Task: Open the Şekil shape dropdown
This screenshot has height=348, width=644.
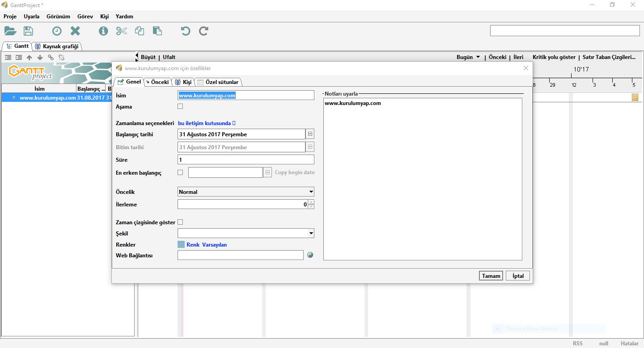Action: tap(311, 233)
